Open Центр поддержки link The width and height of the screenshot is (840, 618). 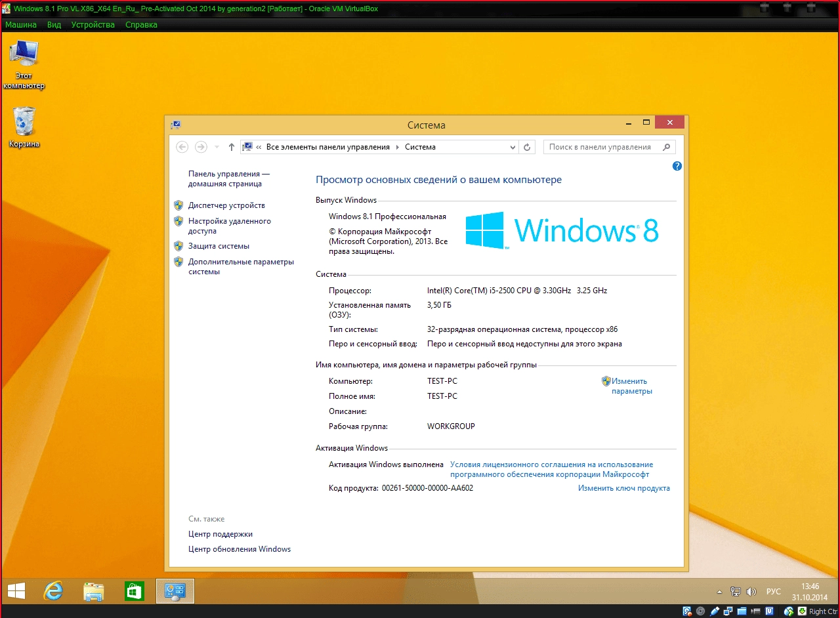click(220, 534)
